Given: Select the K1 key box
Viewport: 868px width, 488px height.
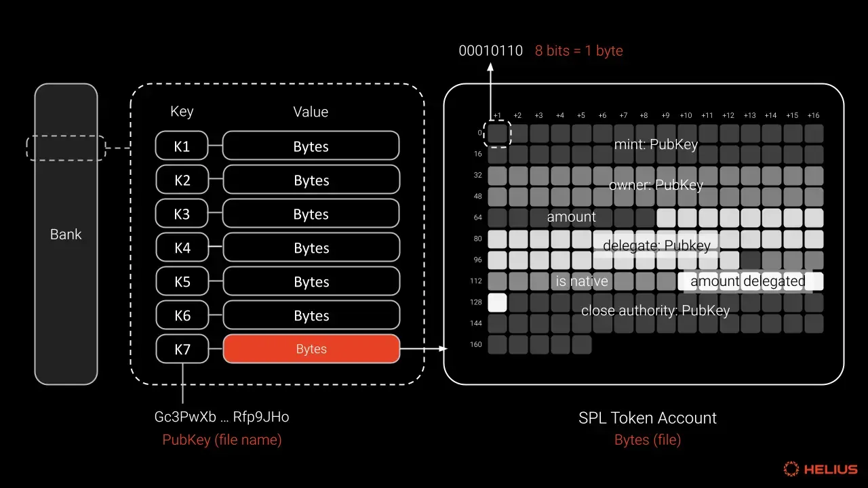Looking at the screenshot, I should (182, 146).
